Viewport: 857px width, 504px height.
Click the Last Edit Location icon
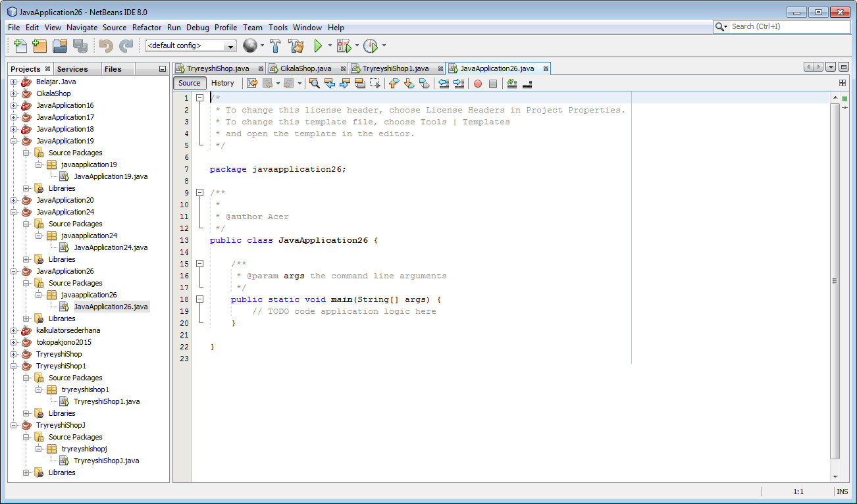(x=252, y=84)
